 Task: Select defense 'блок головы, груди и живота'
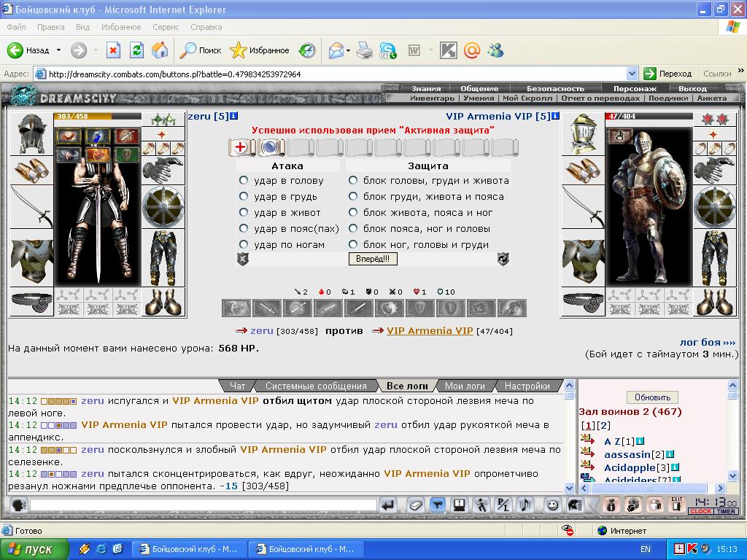click(353, 181)
